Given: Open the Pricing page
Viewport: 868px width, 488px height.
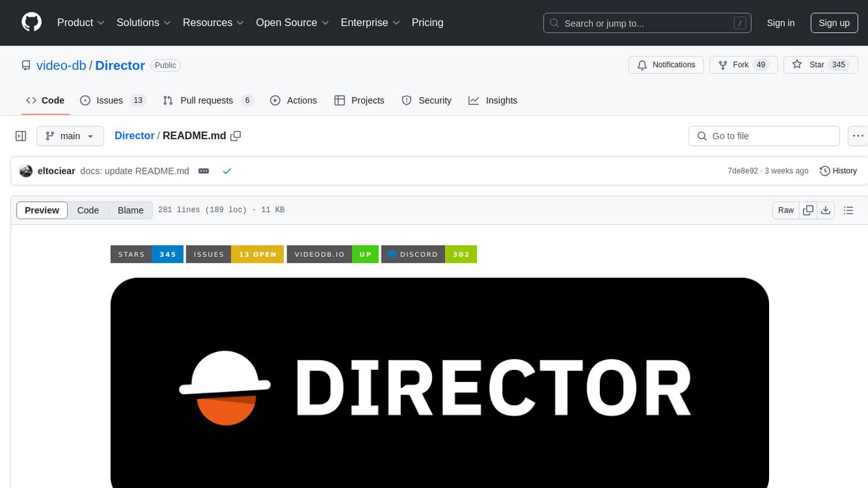Looking at the screenshot, I should click(x=428, y=22).
